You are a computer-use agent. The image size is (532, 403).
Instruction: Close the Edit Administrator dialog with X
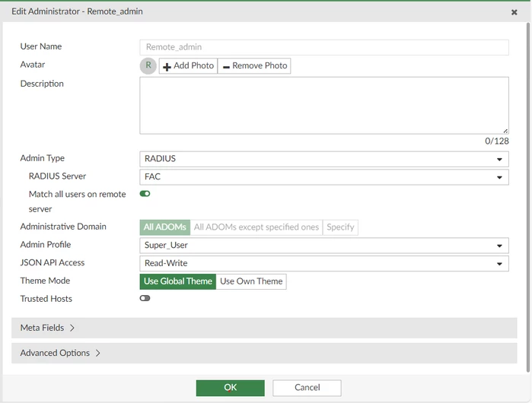tap(514, 12)
